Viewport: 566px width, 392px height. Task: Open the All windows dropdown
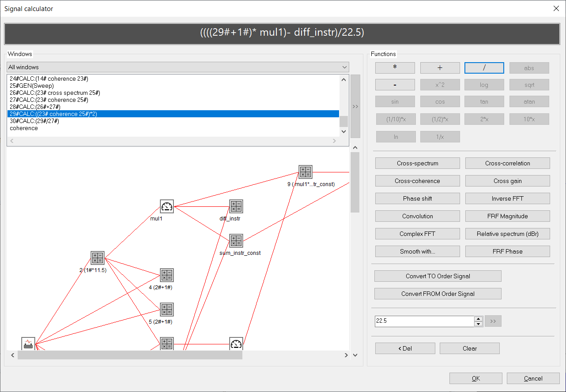click(x=178, y=67)
